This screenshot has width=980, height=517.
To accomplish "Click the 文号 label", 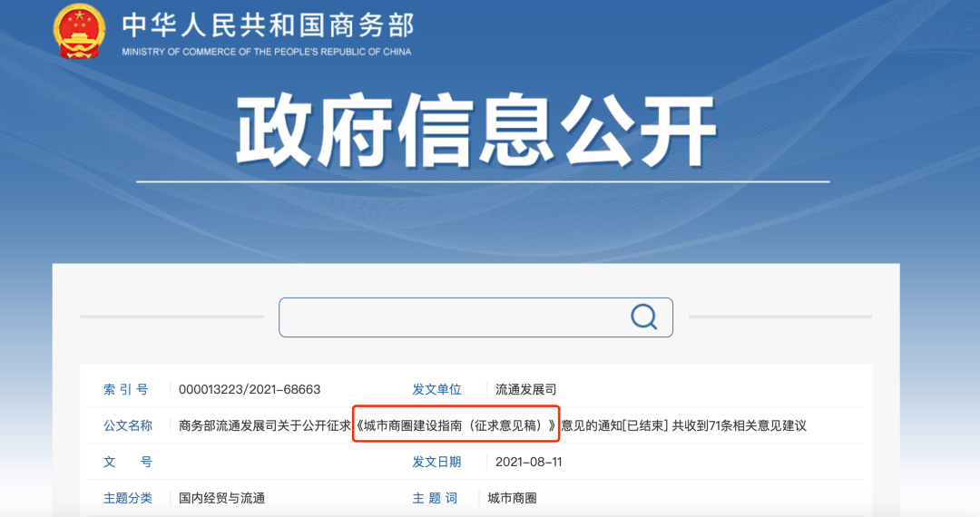I will (x=128, y=462).
